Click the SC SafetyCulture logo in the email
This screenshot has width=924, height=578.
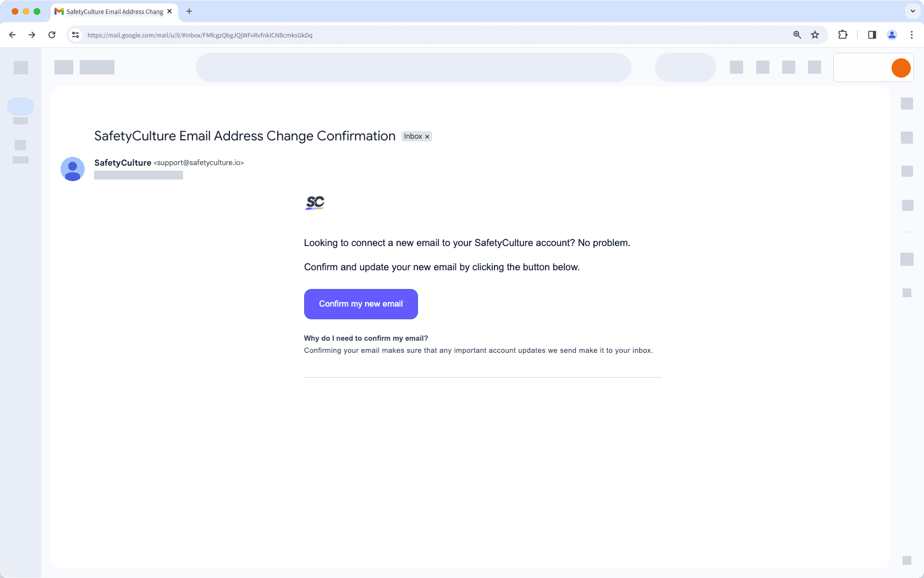coord(315,203)
